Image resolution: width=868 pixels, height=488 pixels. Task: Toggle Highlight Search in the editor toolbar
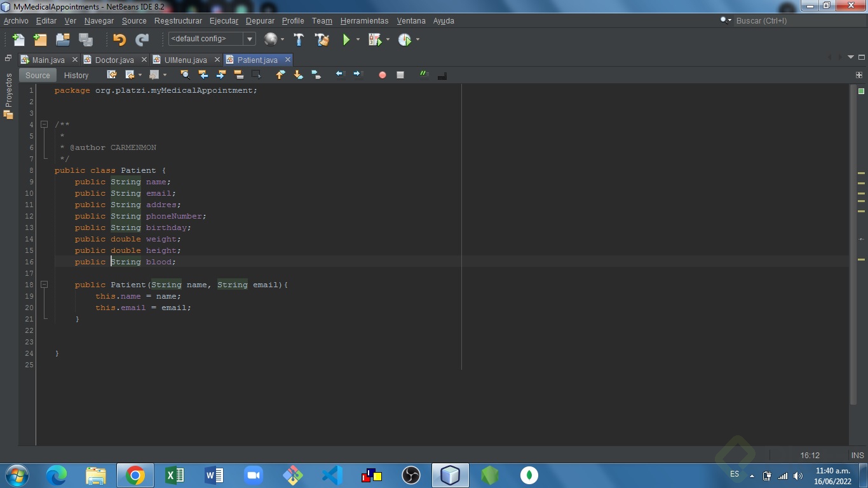click(x=238, y=75)
